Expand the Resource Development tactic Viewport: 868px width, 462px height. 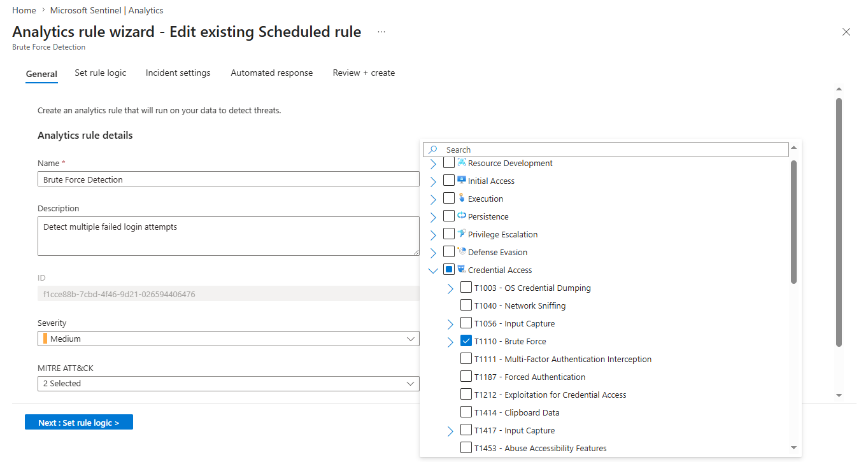433,164
